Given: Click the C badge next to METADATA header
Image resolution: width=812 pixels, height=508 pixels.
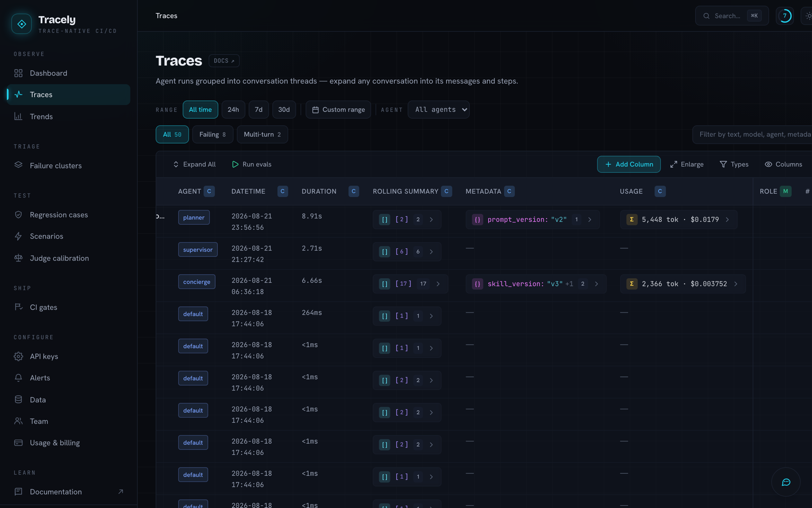Looking at the screenshot, I should (x=509, y=191).
